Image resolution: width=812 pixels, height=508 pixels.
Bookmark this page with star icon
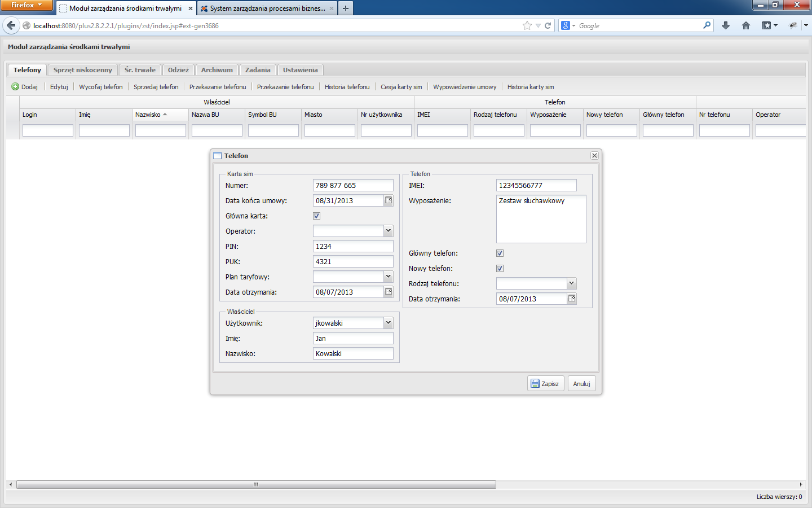(x=527, y=25)
